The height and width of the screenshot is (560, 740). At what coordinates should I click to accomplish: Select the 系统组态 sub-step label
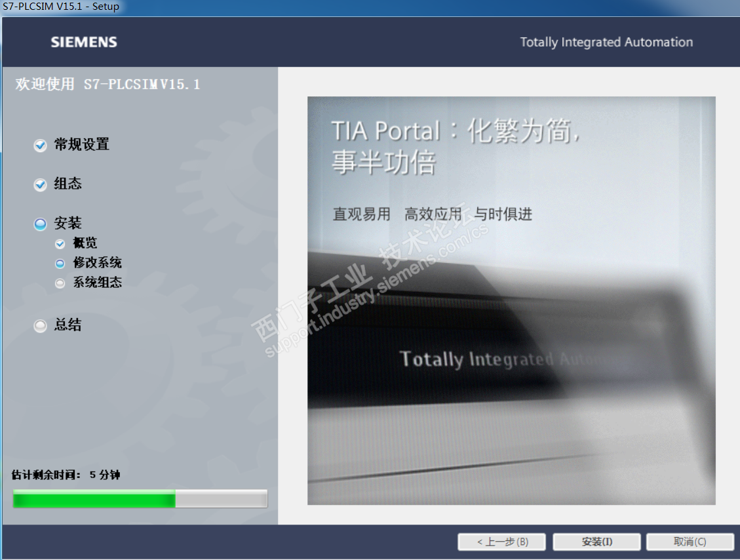coord(97,283)
